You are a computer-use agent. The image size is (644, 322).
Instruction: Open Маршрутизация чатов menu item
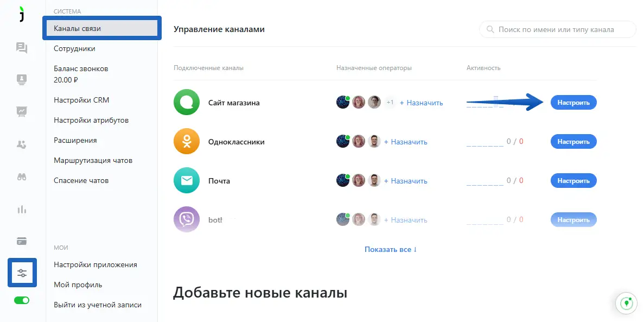coord(93,160)
